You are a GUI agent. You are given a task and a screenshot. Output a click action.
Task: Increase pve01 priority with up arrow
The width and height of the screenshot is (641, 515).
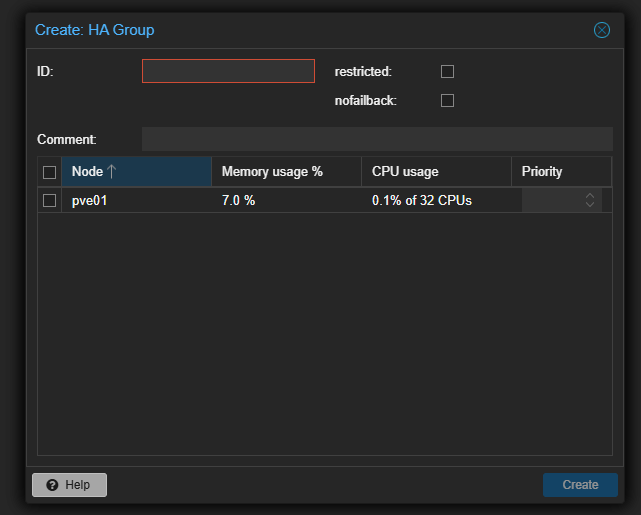pos(590,196)
